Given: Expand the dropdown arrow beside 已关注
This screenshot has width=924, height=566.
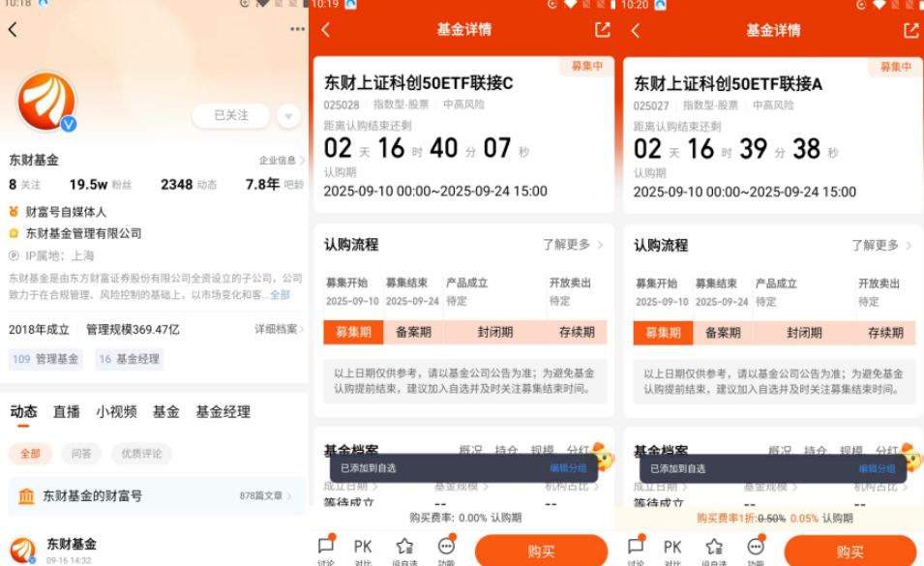Looking at the screenshot, I should click(x=288, y=115).
